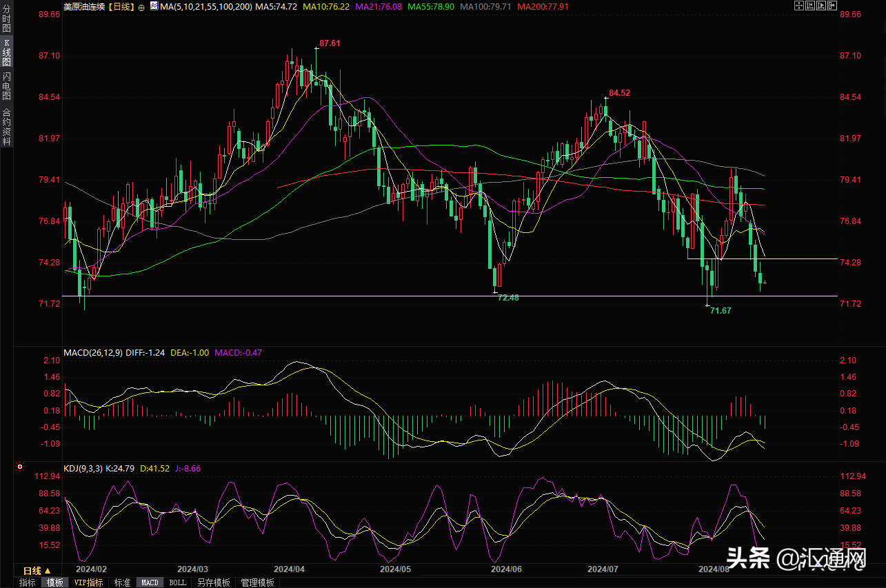
Task: Click the 84.52 peak price marker
Action: pos(619,92)
